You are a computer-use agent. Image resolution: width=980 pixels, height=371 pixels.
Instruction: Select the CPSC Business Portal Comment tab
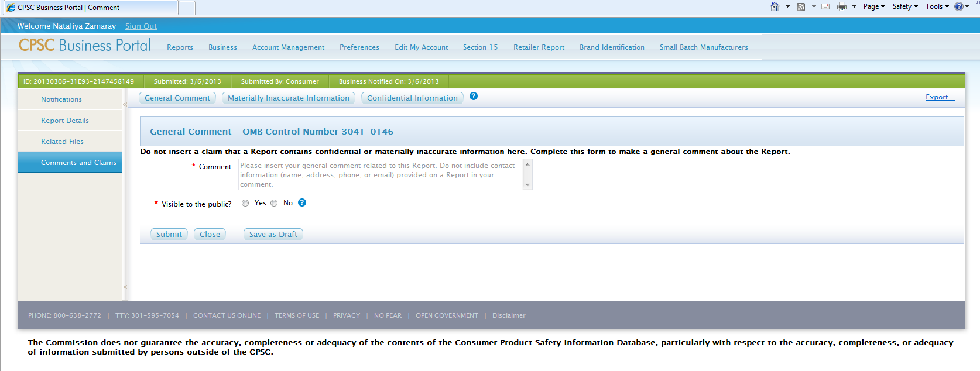tap(89, 8)
